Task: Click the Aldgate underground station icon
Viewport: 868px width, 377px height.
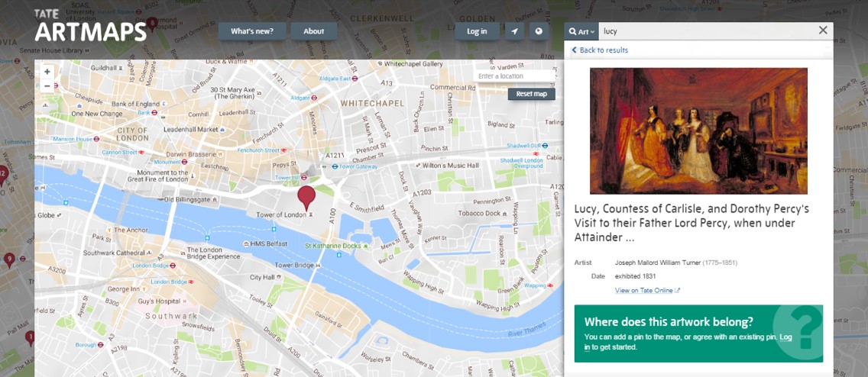Action: tap(314, 97)
